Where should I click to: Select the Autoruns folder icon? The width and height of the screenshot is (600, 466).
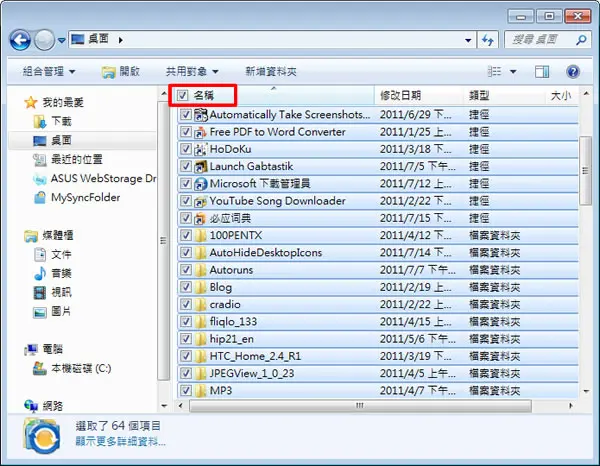[201, 270]
